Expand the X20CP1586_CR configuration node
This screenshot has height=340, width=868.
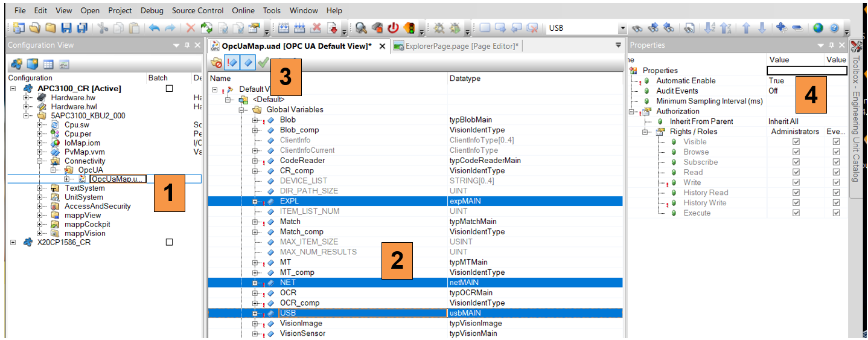(13, 242)
